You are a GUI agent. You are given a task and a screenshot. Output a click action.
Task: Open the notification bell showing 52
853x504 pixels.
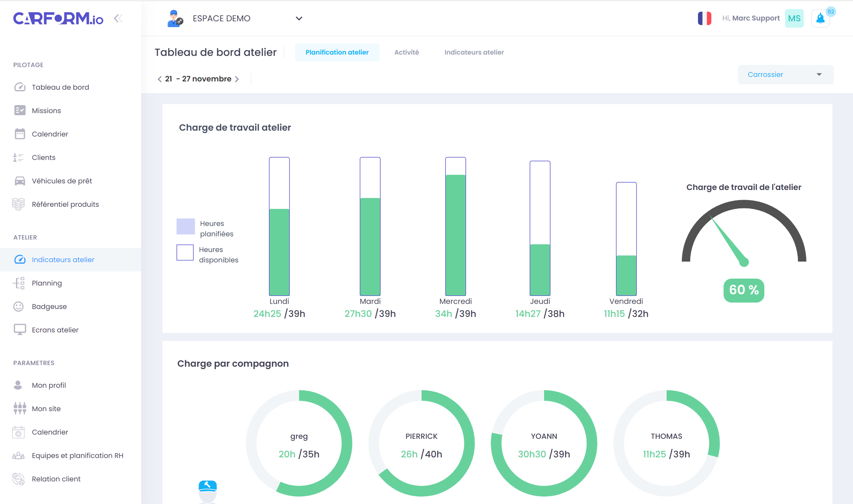821,18
